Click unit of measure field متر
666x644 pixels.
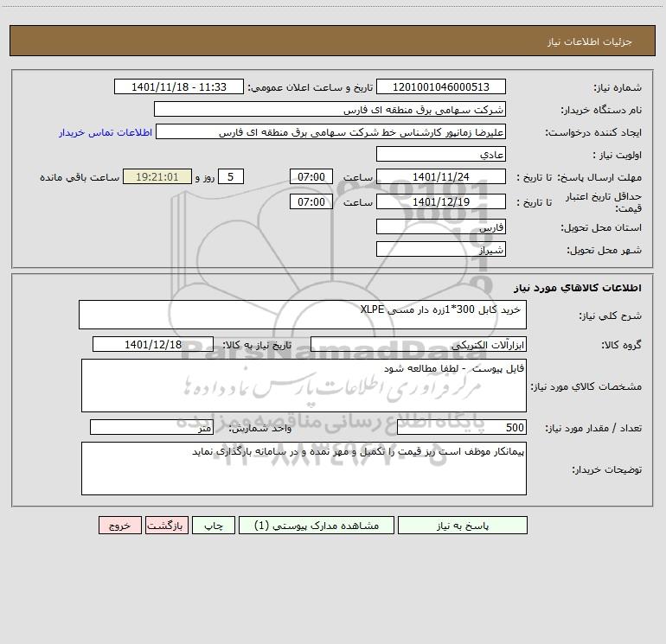click(151, 428)
